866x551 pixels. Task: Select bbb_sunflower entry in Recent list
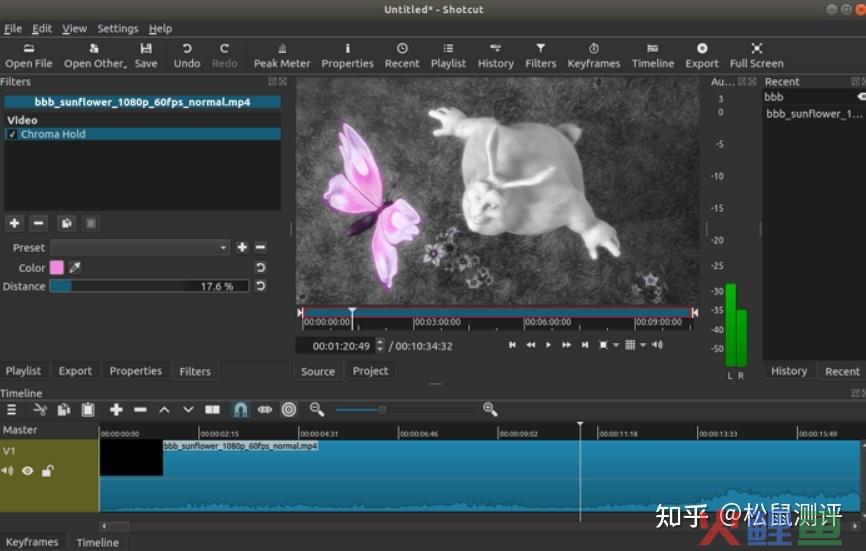click(x=814, y=114)
